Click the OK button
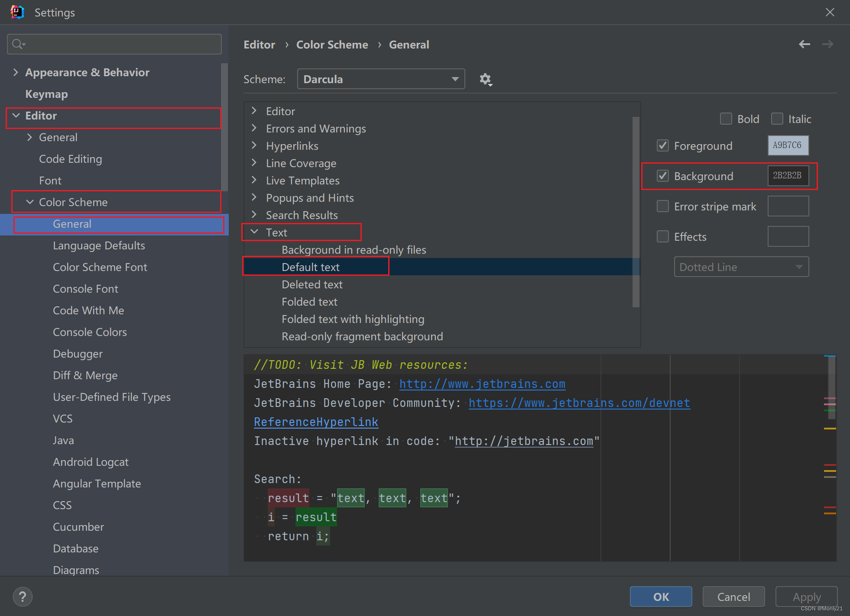This screenshot has width=850, height=616. pyautogui.click(x=661, y=597)
